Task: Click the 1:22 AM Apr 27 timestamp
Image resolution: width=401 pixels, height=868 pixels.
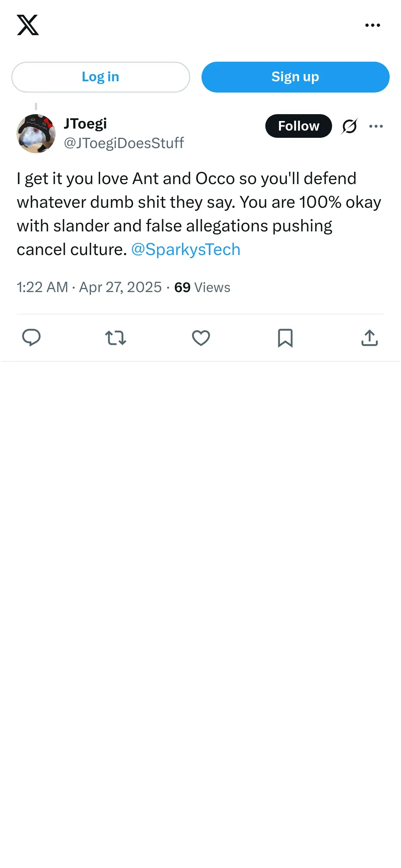Action: pos(89,287)
